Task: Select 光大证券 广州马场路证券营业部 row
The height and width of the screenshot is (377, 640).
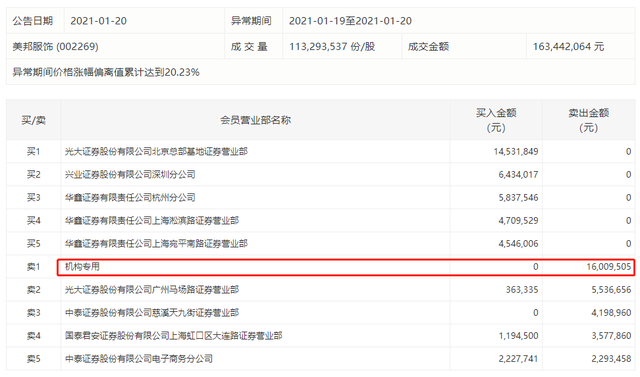Action: (x=320, y=290)
